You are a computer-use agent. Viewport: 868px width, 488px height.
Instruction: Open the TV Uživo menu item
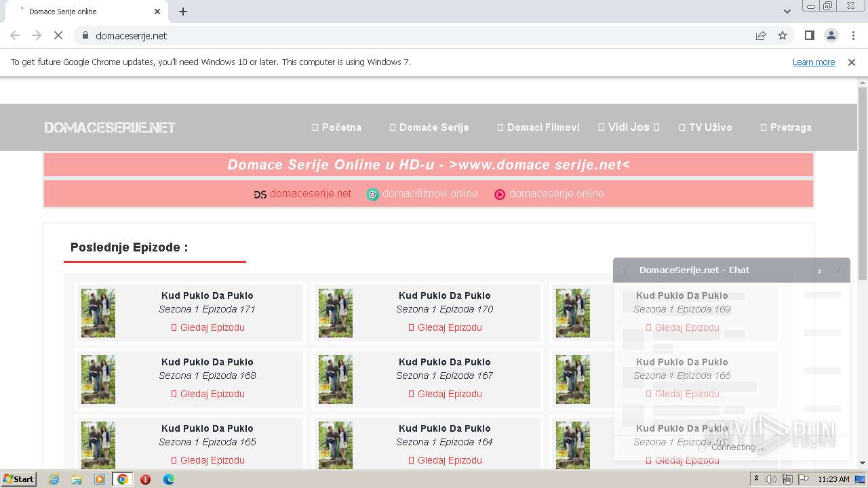pyautogui.click(x=705, y=127)
